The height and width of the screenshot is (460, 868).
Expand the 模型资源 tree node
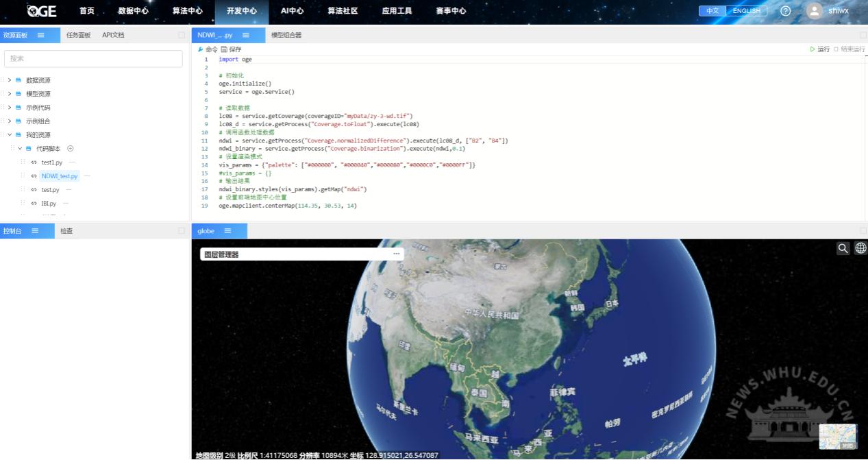pyautogui.click(x=10, y=94)
